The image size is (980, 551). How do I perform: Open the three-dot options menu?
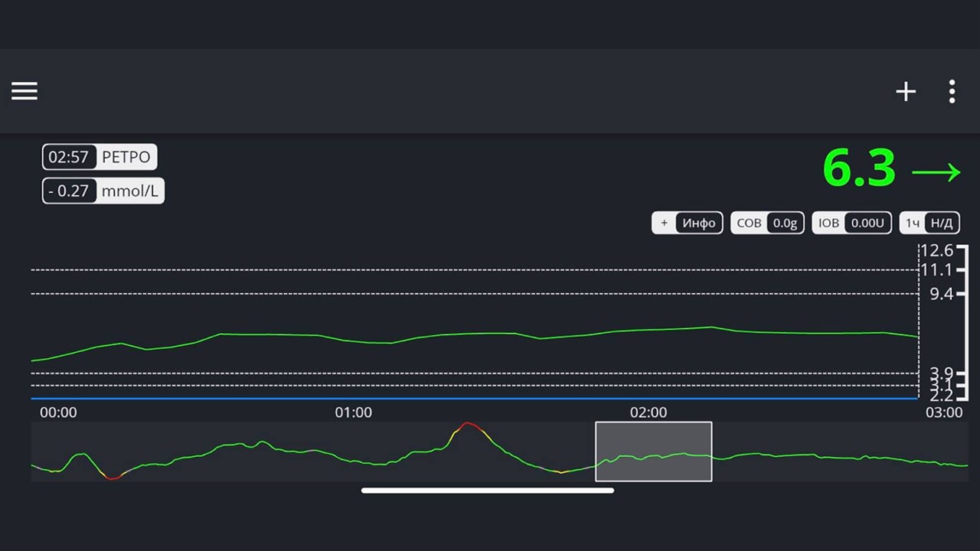pyautogui.click(x=952, y=92)
